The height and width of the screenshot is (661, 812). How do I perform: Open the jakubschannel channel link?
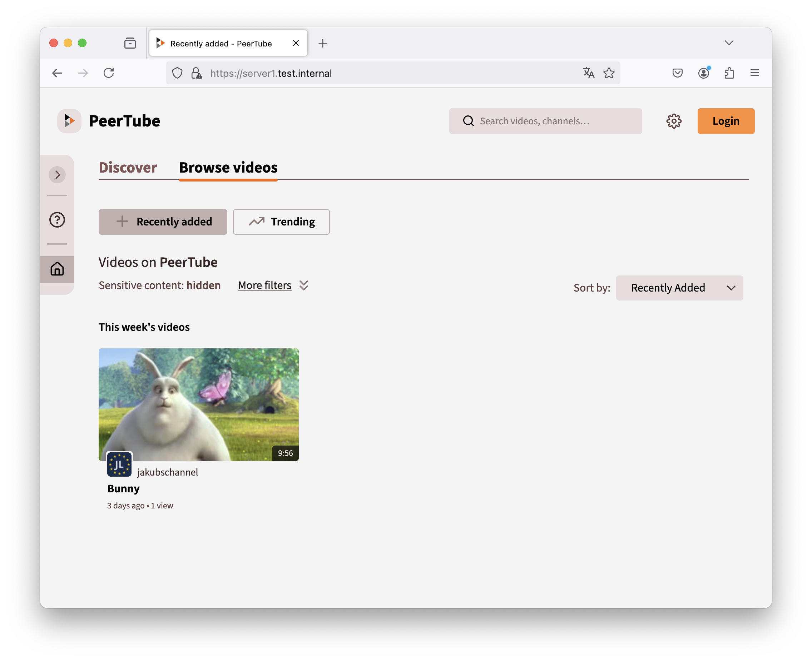pyautogui.click(x=168, y=472)
